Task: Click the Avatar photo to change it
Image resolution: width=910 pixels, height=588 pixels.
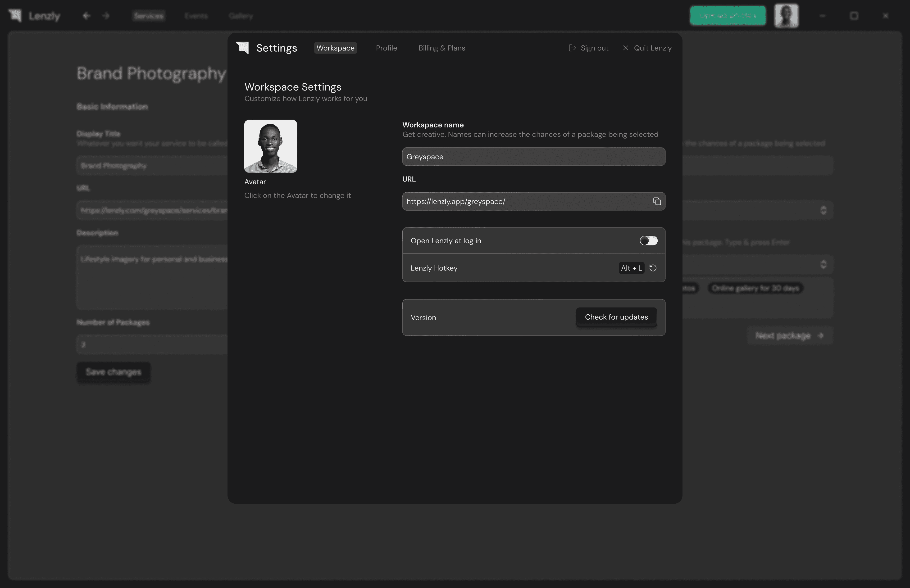Action: [270, 146]
